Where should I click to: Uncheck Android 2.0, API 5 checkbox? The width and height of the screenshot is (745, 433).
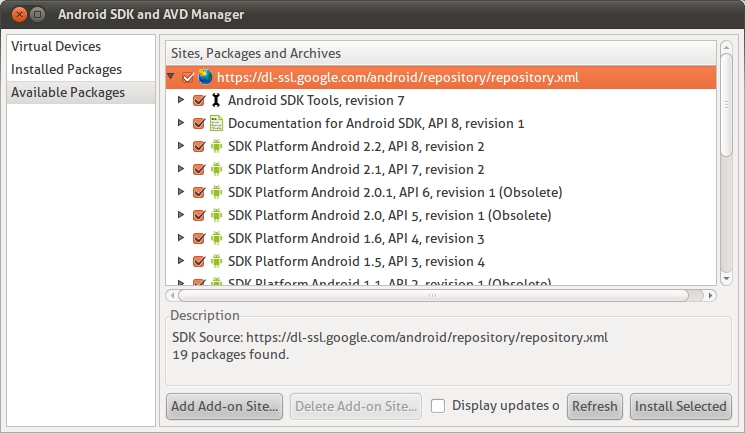(x=199, y=215)
